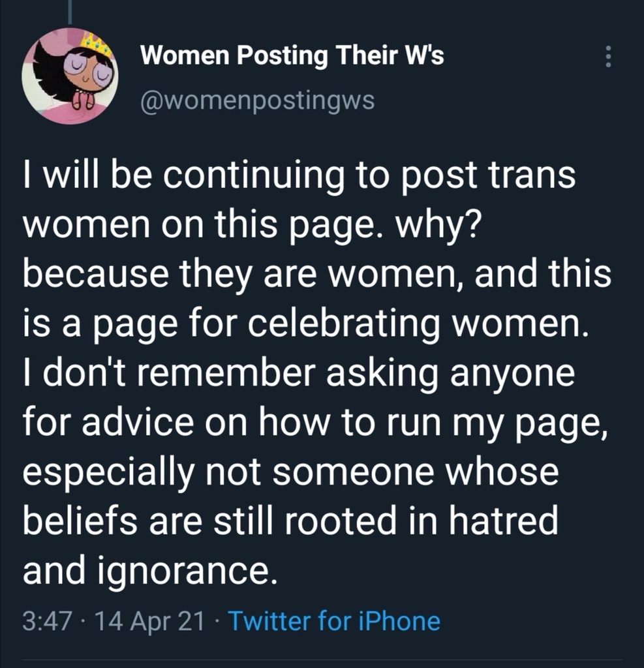Image resolution: width=644 pixels, height=668 pixels.
Task: Tap the crown on the cartoon avatar
Action: pyautogui.click(x=97, y=44)
